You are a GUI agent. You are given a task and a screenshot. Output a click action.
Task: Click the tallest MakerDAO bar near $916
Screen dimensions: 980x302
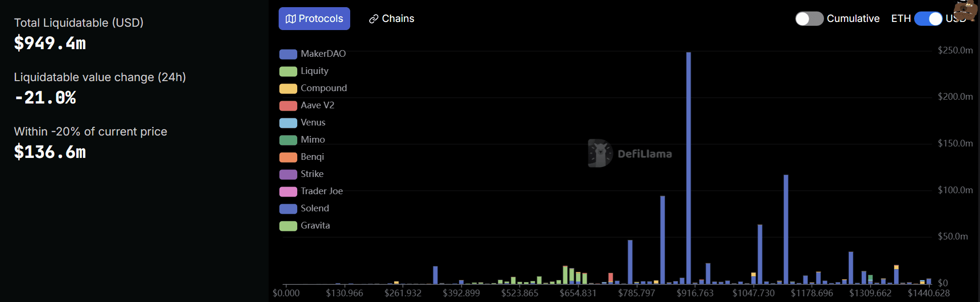coord(688,168)
